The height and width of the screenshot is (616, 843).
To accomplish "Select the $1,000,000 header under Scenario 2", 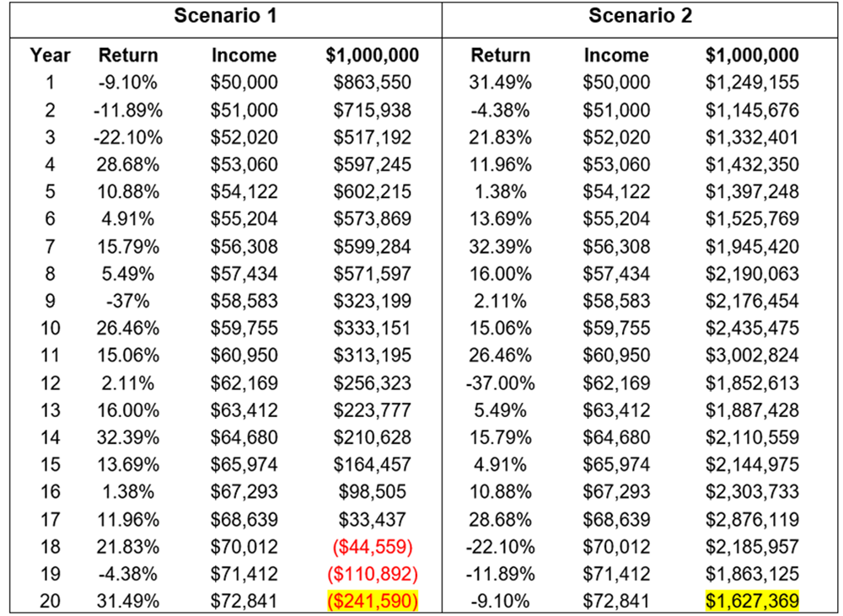I will coord(752,56).
